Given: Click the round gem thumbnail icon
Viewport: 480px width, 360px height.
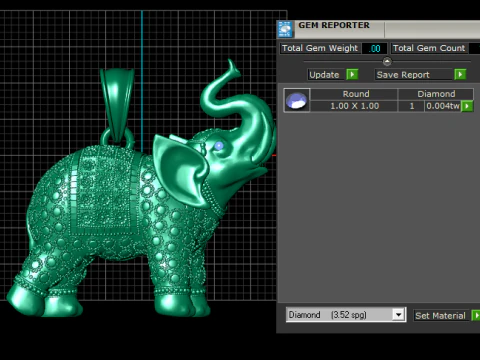Looking at the screenshot, I should coord(296,100).
